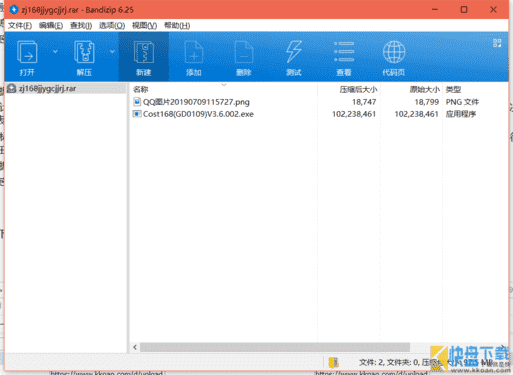Open the File (文件) menu

point(20,25)
